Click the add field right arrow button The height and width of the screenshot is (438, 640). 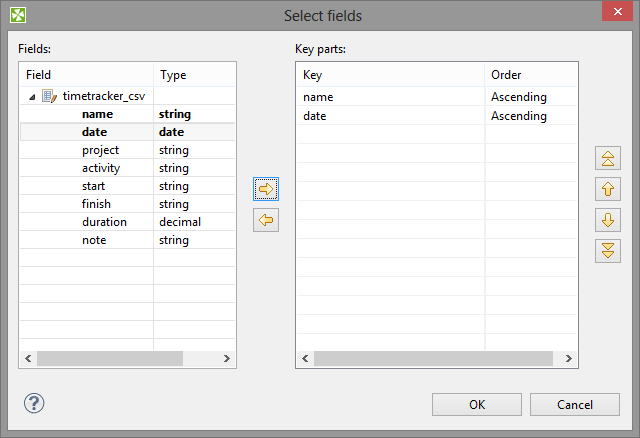pyautogui.click(x=266, y=188)
